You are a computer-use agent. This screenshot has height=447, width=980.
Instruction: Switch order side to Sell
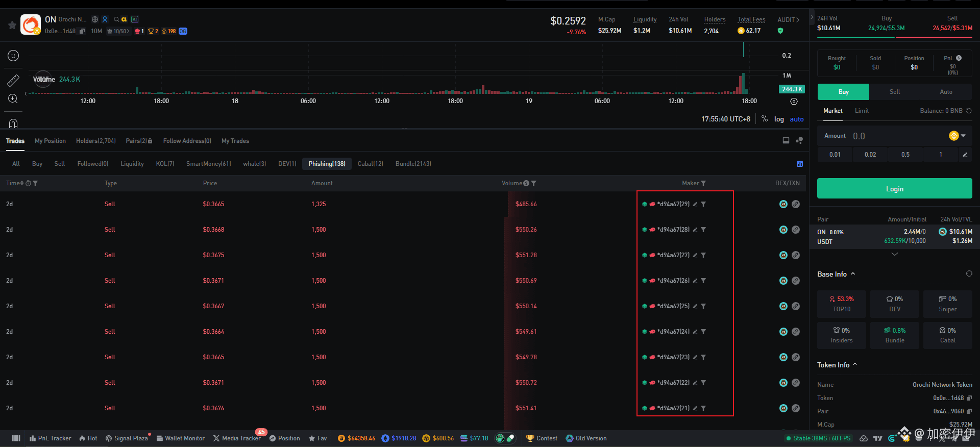pos(895,92)
